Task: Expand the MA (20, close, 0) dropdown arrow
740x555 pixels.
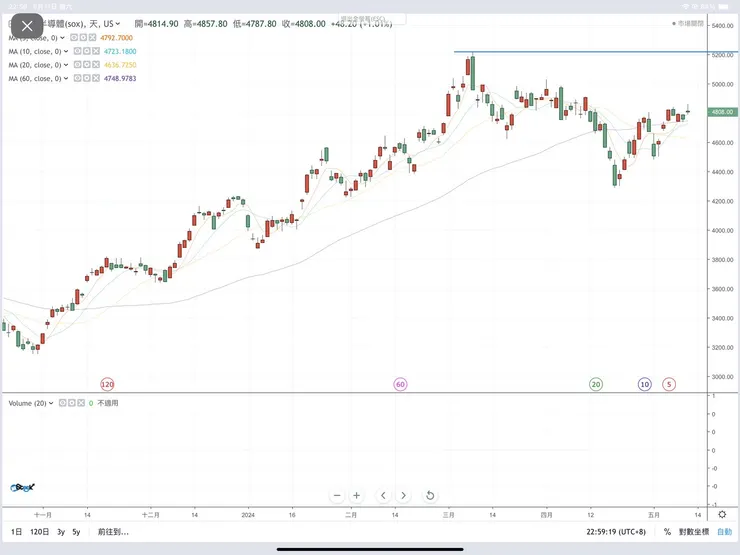Action: [x=66, y=65]
